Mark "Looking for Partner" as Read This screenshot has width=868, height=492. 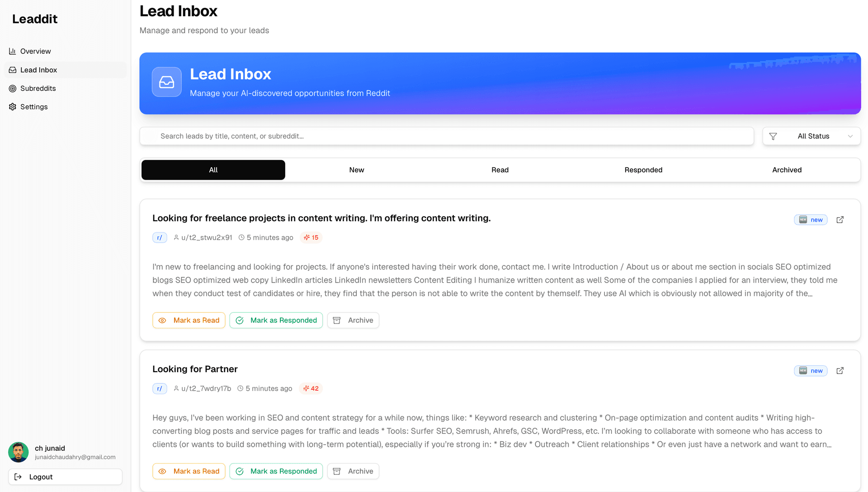pos(189,471)
